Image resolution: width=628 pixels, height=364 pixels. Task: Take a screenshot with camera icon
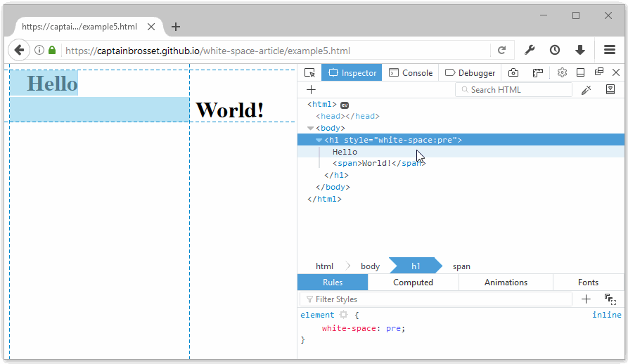[x=514, y=72]
